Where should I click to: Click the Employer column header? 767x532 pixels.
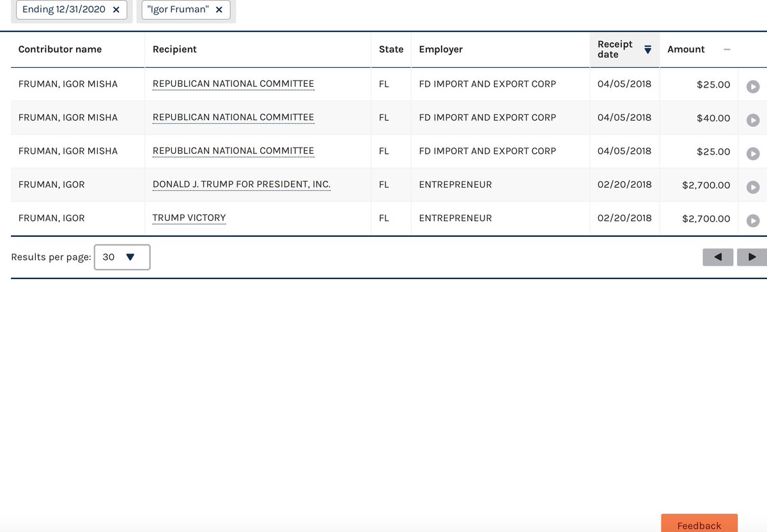(x=441, y=49)
